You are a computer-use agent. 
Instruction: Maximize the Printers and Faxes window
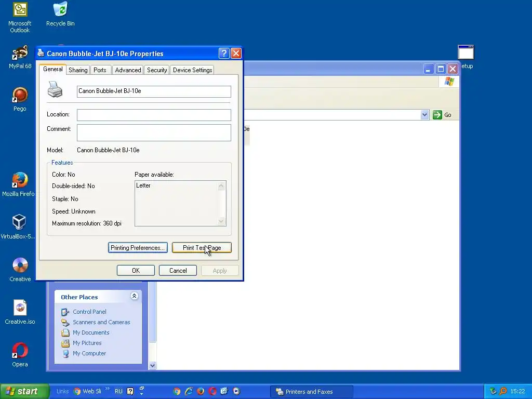tap(441, 69)
